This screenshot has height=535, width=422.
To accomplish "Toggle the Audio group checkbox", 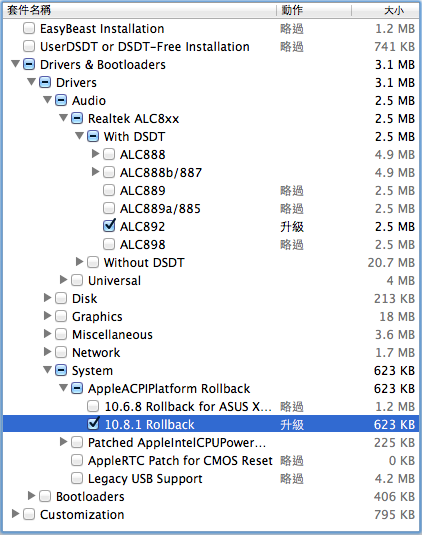I will point(61,100).
